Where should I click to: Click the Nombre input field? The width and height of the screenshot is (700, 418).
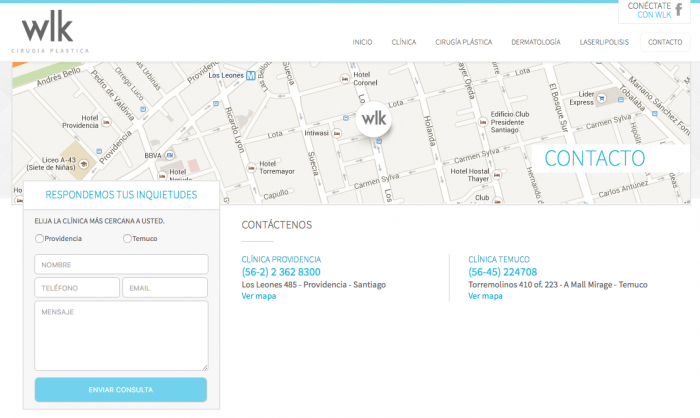click(x=121, y=264)
